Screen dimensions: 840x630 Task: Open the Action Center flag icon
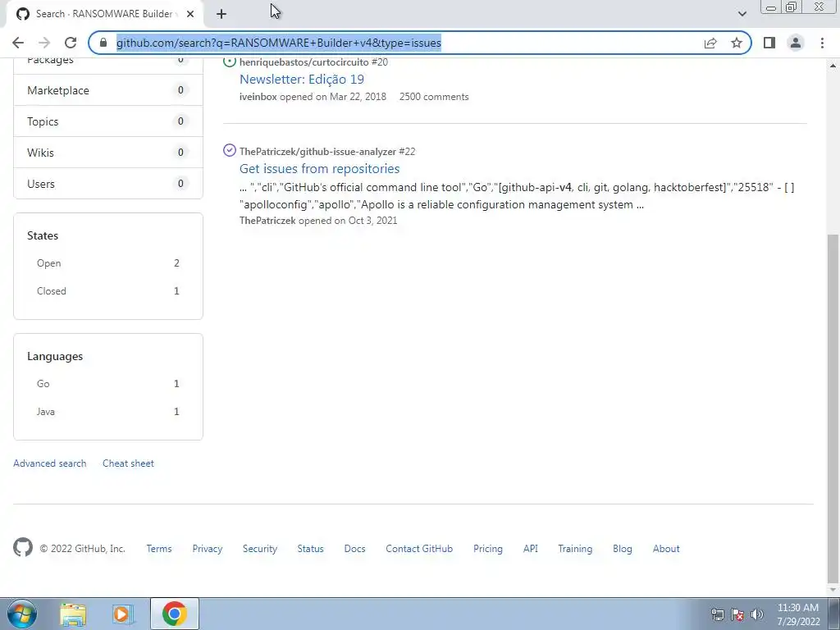(737, 614)
